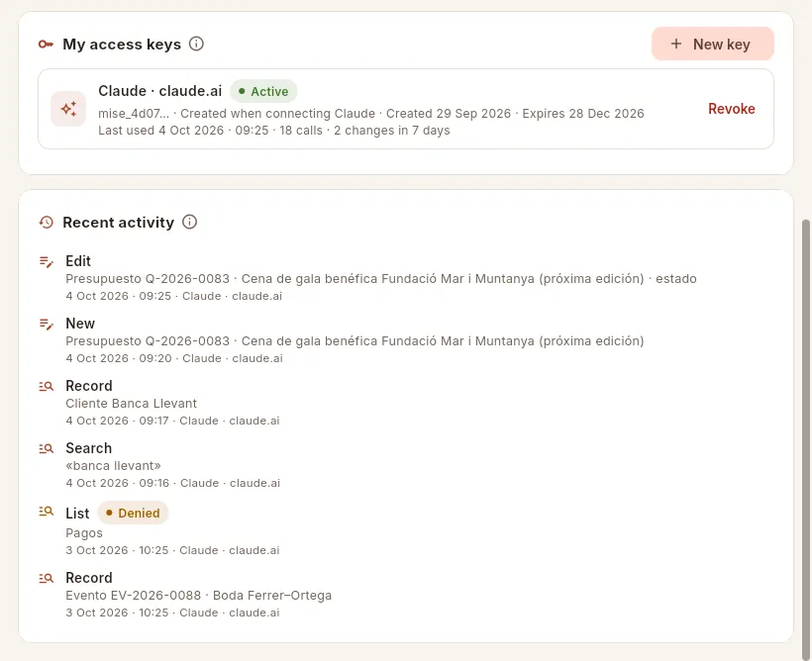The image size is (812, 661).
Task: Click the 'Edit' activity title
Action: 78,261
